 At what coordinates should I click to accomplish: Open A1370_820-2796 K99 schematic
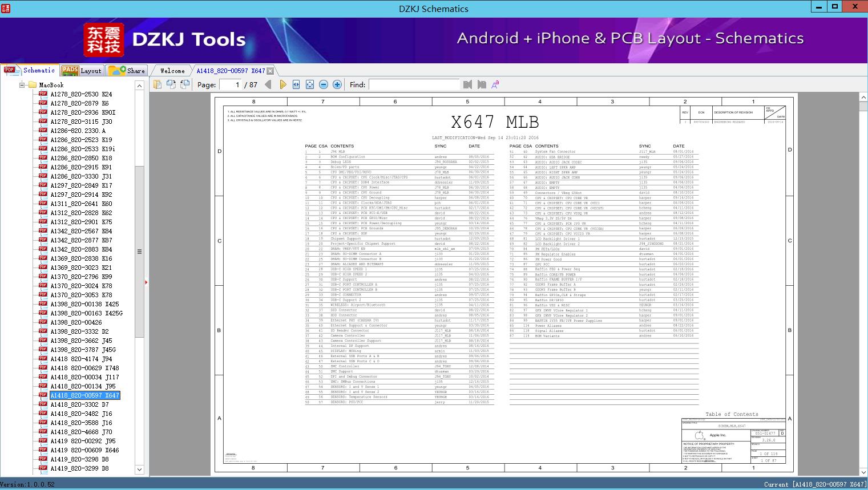tap(81, 277)
